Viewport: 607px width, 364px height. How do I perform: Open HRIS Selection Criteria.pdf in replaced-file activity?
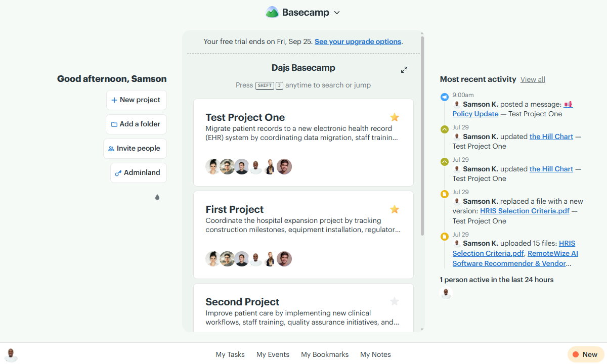pyautogui.click(x=525, y=211)
